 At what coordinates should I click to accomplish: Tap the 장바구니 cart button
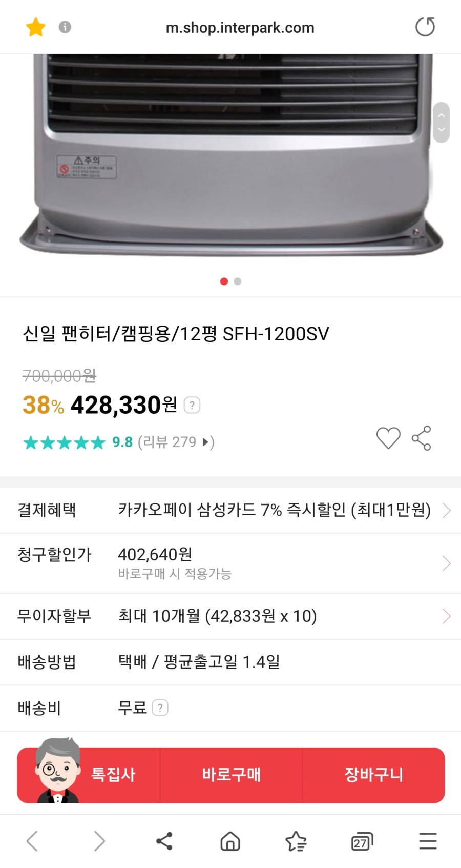[374, 775]
